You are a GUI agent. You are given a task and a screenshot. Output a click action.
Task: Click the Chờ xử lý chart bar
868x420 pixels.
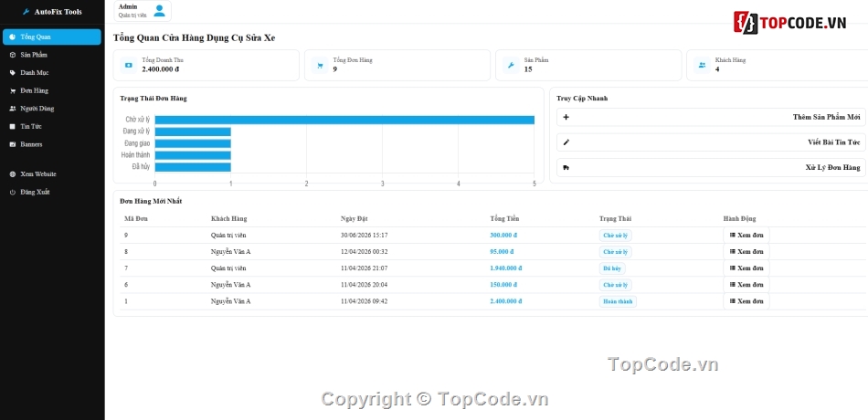tap(344, 120)
